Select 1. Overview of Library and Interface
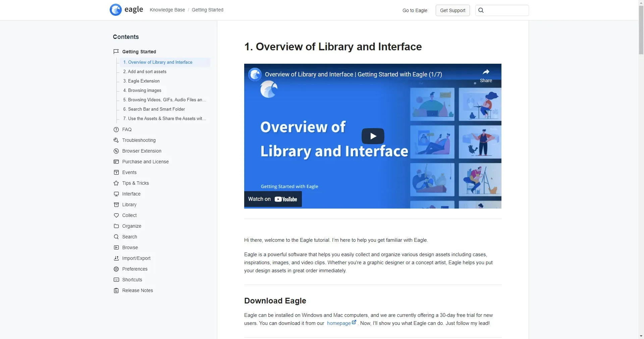 [x=165, y=62]
